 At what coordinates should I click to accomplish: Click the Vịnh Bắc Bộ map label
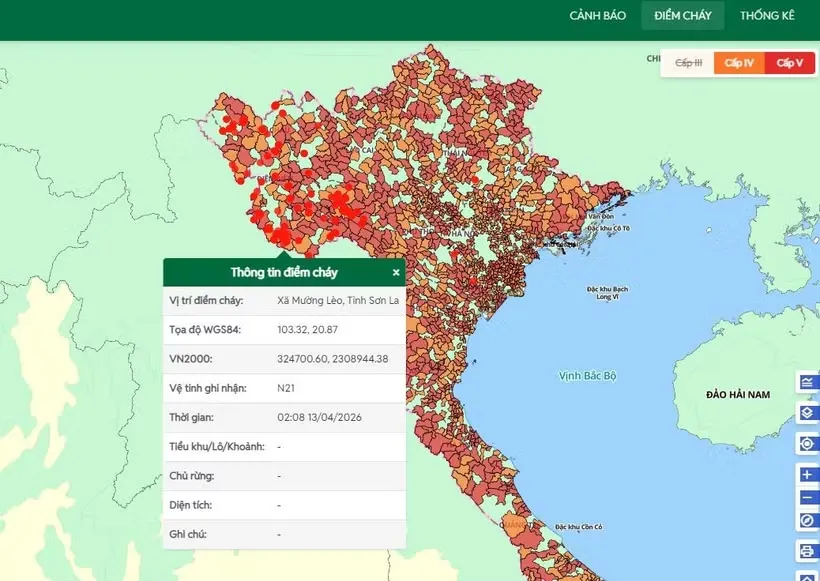(588, 375)
